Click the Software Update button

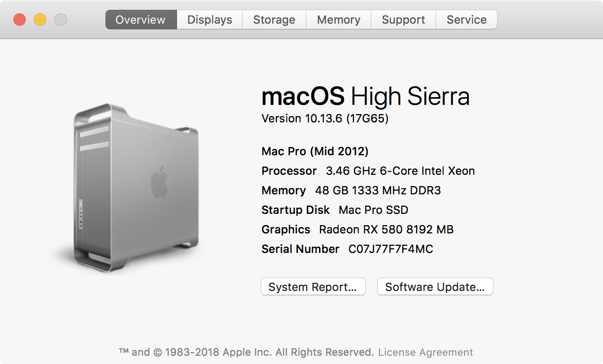[435, 287]
